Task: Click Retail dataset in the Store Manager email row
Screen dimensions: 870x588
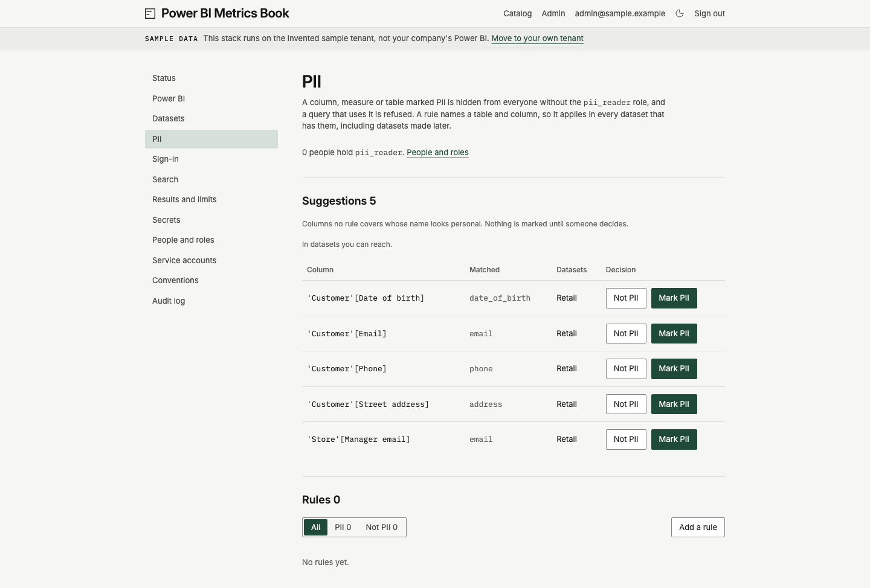Action: pyautogui.click(x=567, y=439)
